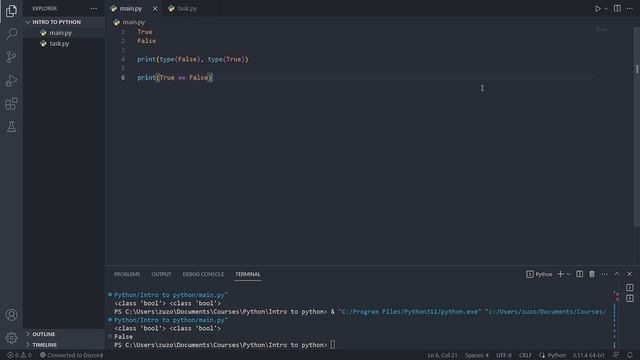Split the editor to the right
Viewport: 640px width, 360px height.
click(617, 9)
